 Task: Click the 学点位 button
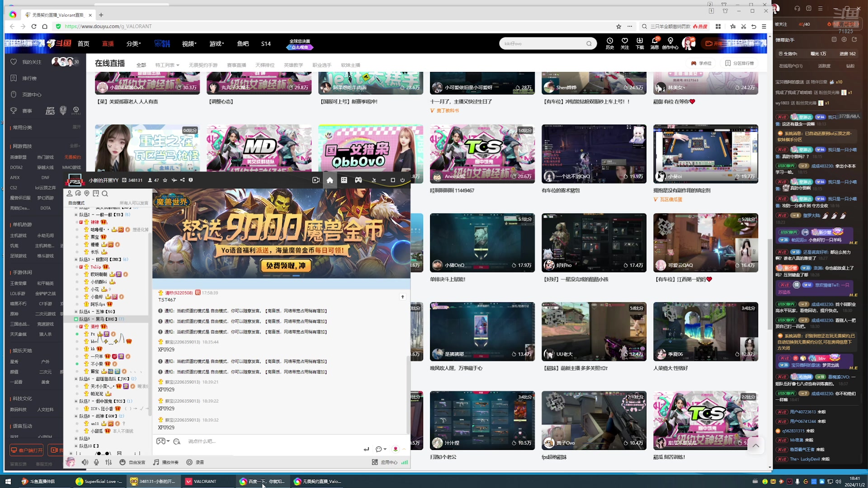pyautogui.click(x=701, y=63)
